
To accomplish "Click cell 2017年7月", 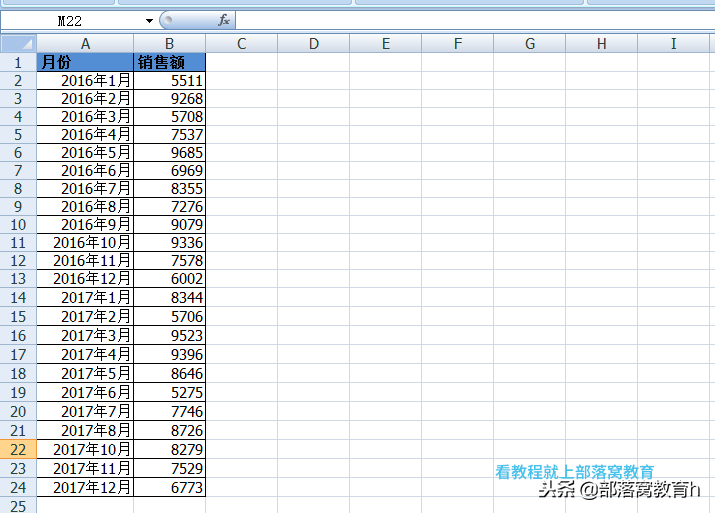I will click(85, 411).
